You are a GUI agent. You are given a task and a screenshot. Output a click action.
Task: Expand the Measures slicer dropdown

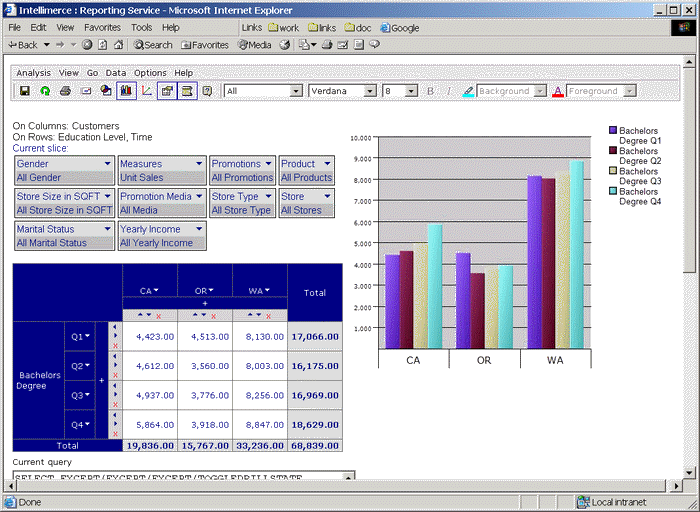pos(199,164)
